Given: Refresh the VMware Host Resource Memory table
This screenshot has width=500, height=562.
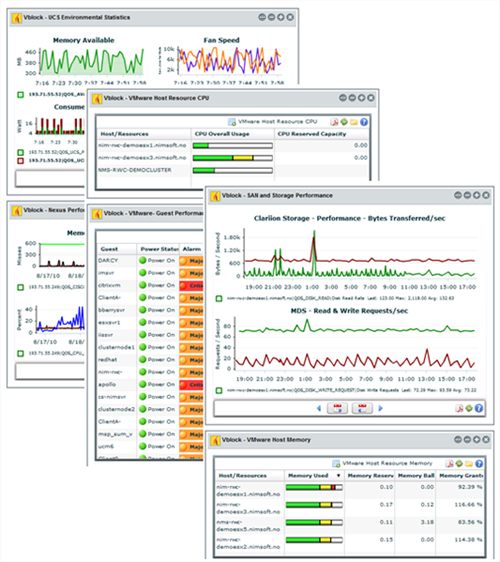Looking at the screenshot, I should (x=459, y=463).
